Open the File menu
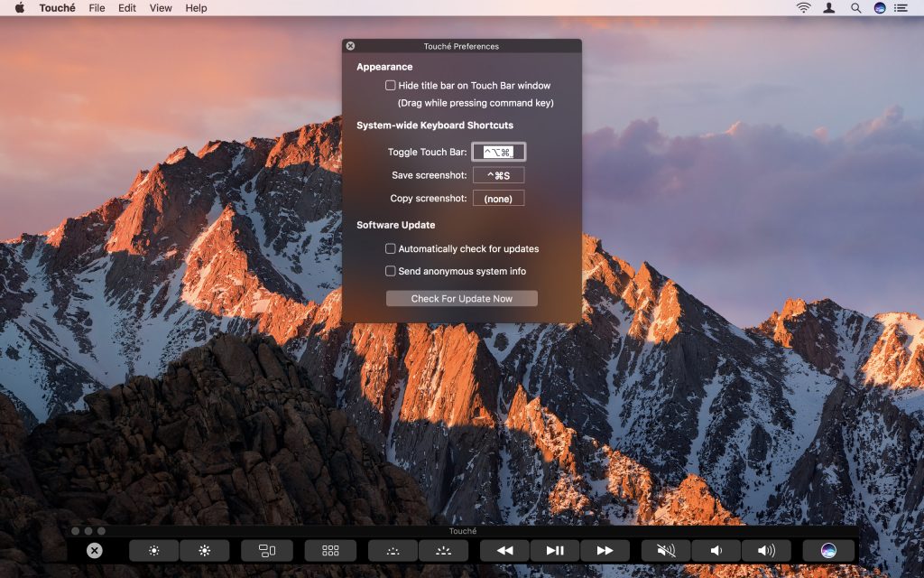 coord(97,7)
